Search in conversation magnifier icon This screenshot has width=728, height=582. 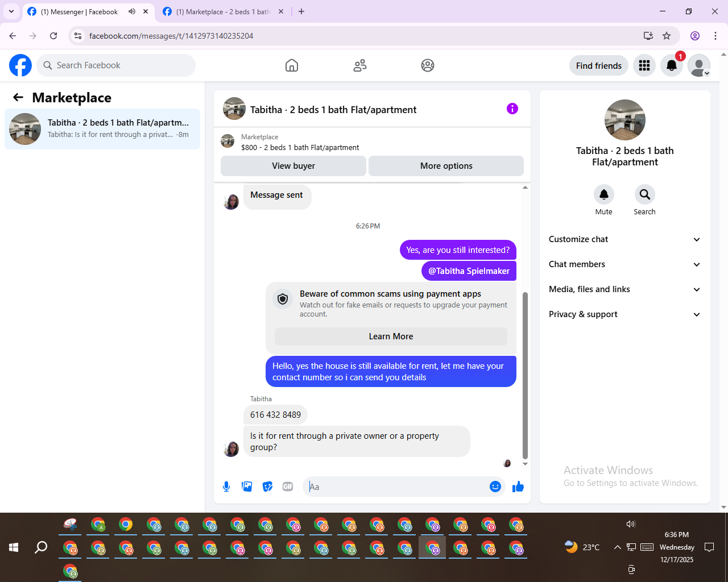tap(645, 194)
